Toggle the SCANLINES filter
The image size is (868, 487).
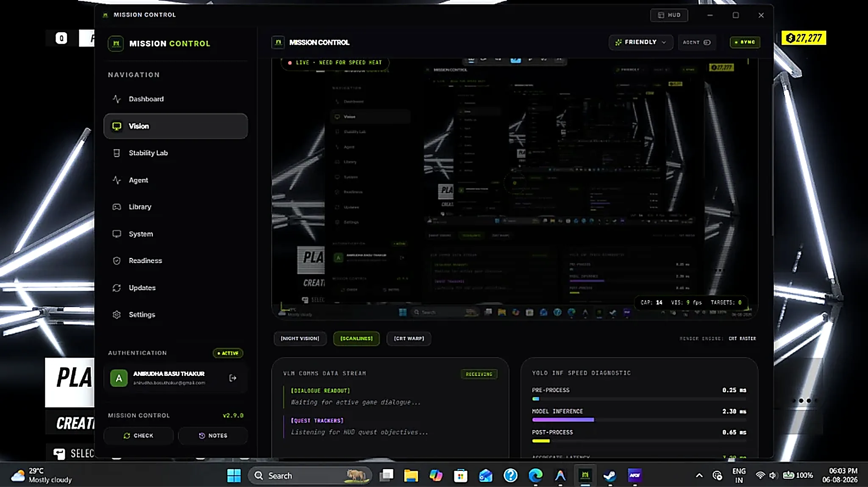pos(356,338)
